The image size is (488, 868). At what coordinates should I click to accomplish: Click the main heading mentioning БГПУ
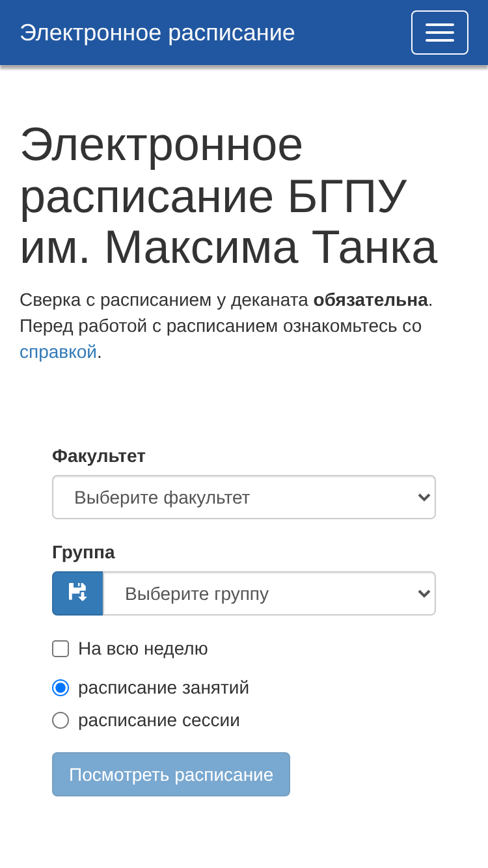(228, 195)
